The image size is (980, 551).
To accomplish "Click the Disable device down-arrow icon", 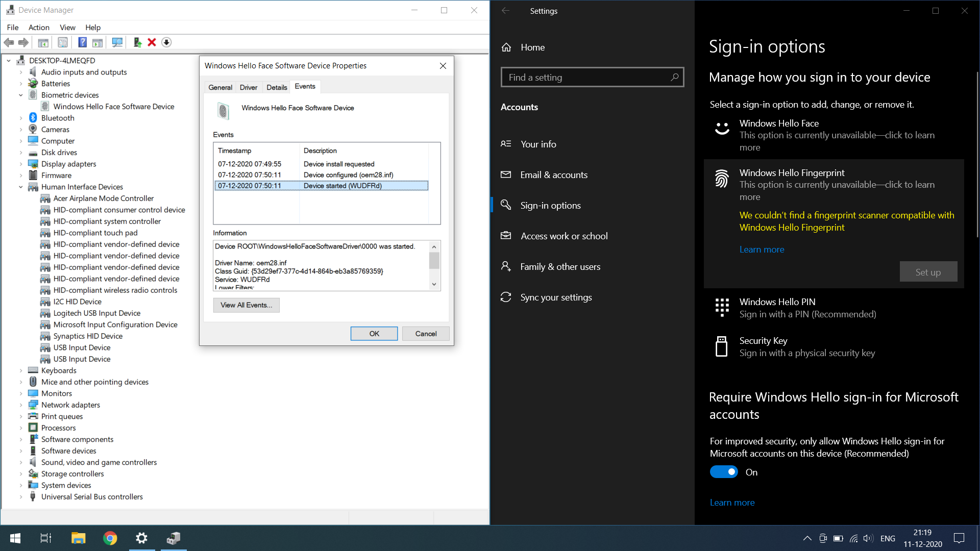I will tap(166, 42).
